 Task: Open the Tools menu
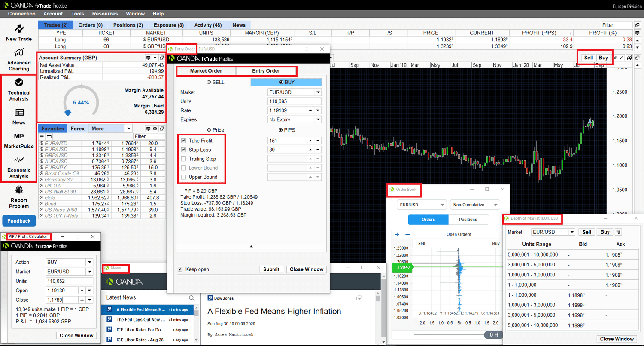click(x=78, y=14)
